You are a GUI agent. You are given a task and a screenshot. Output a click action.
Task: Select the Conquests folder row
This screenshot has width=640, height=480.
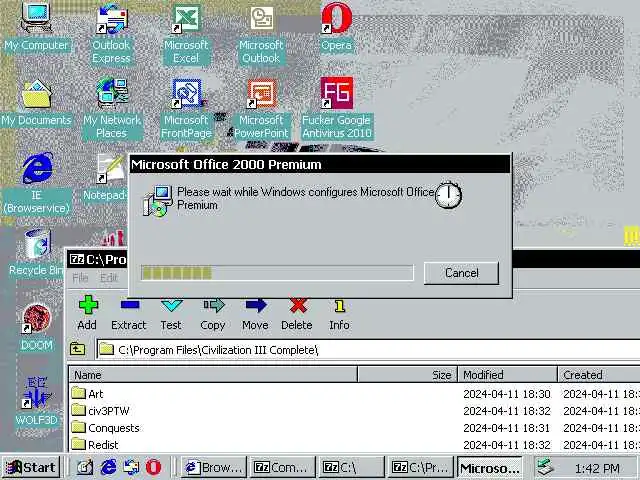point(354,428)
